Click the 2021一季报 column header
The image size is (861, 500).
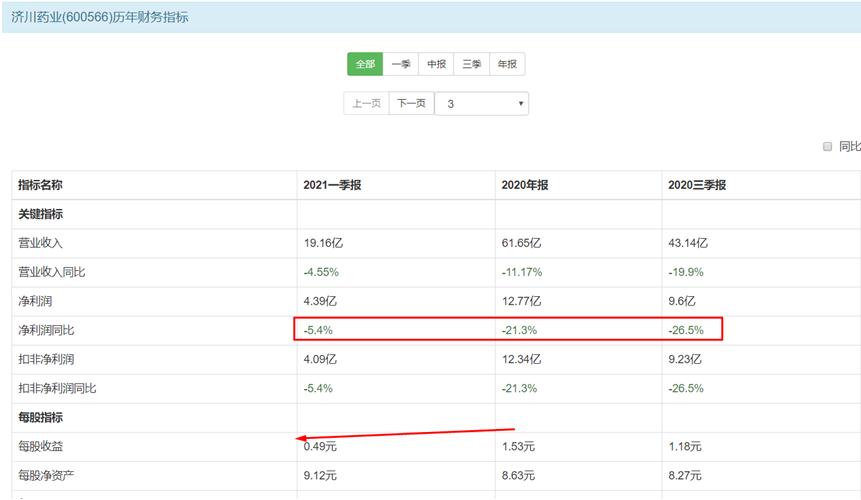pos(332,185)
